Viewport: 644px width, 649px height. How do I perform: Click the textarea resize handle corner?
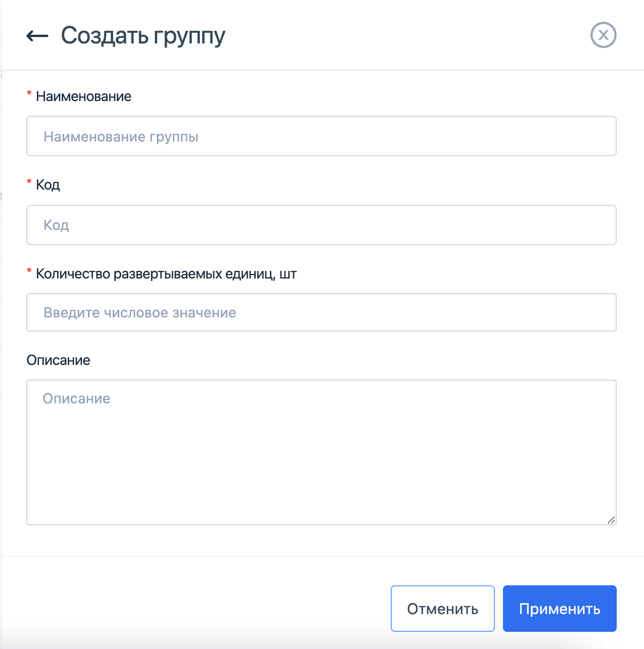pyautogui.click(x=612, y=520)
